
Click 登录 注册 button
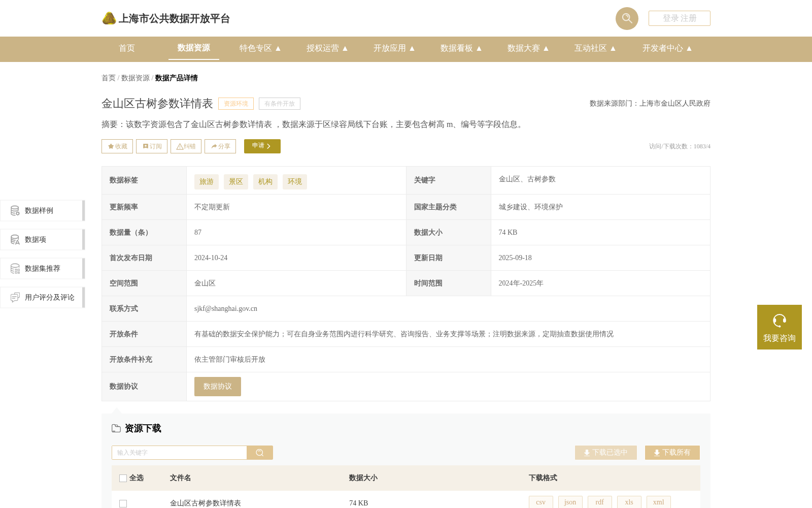point(680,18)
